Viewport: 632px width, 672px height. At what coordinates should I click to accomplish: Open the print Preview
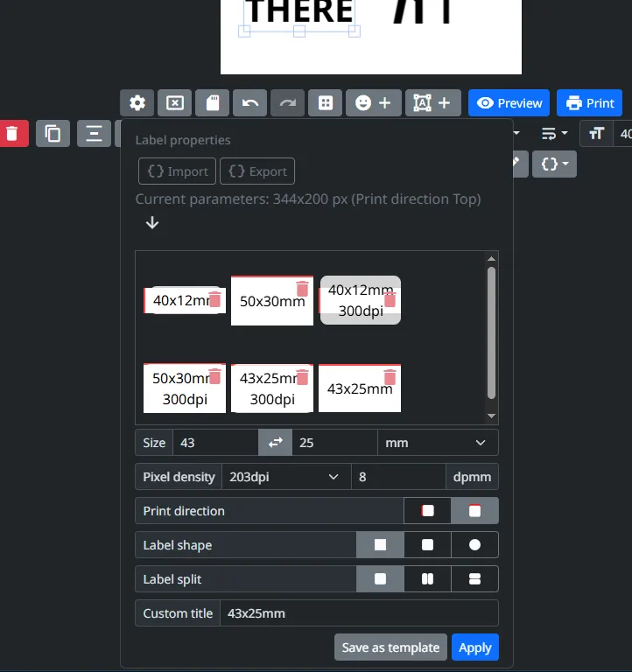point(509,103)
